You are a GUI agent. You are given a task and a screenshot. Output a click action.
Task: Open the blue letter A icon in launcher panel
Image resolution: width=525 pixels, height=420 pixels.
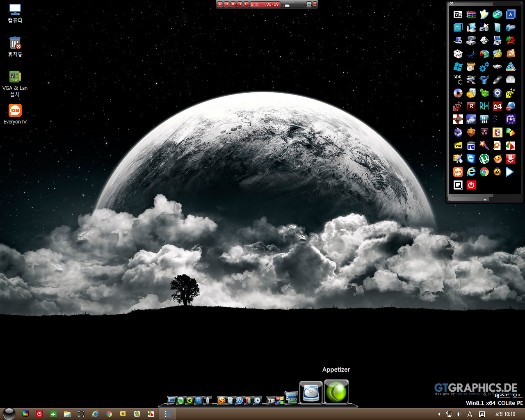(x=511, y=14)
